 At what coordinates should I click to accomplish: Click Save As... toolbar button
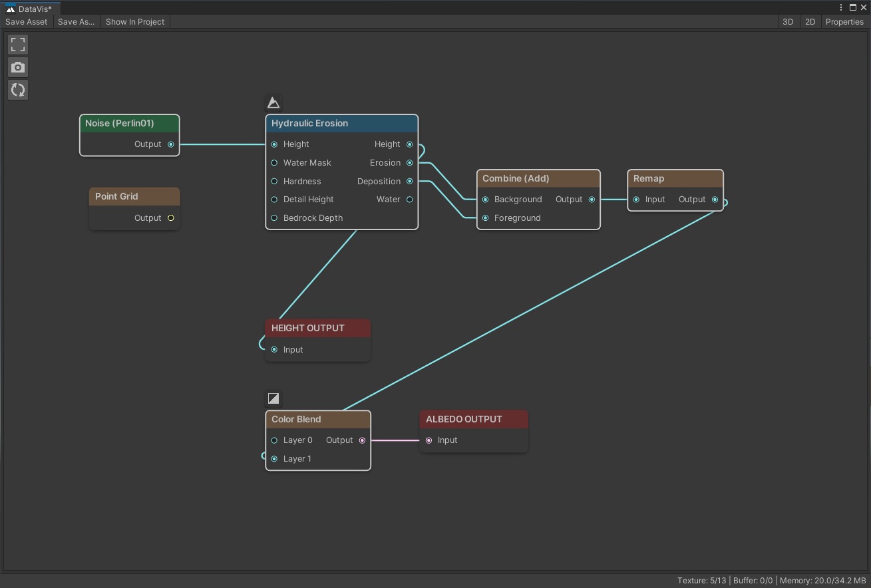point(77,22)
